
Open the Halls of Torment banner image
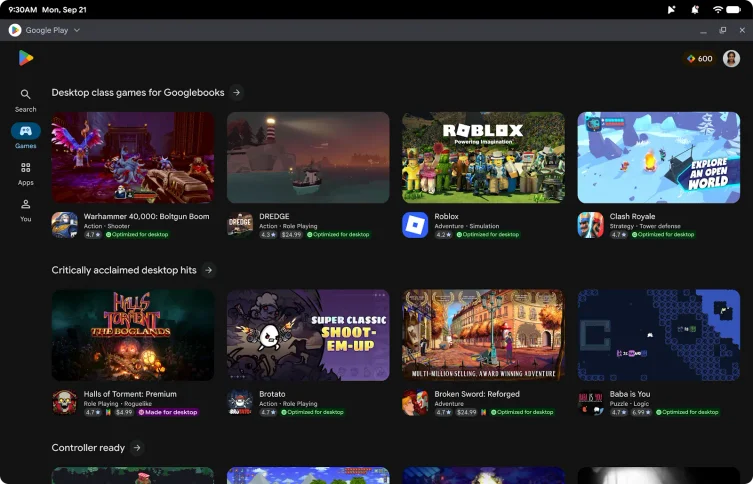tap(133, 335)
